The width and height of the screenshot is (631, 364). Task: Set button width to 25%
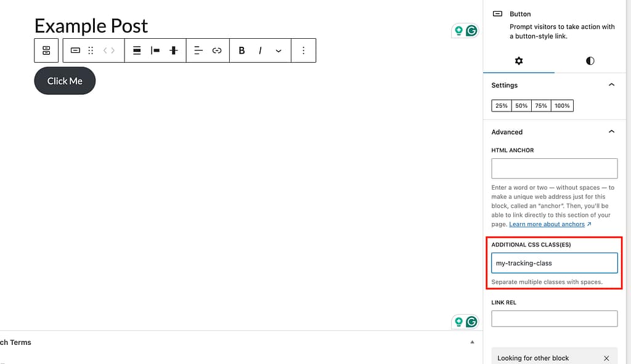502,106
